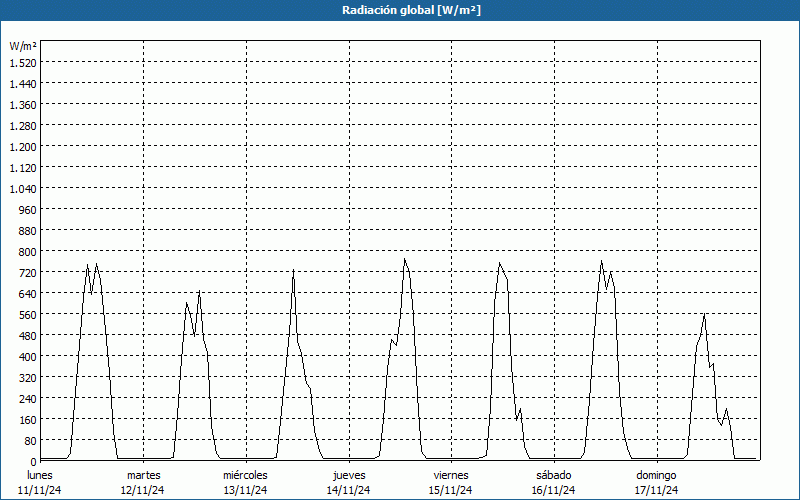Select the 640 y-axis value

(x=28, y=293)
